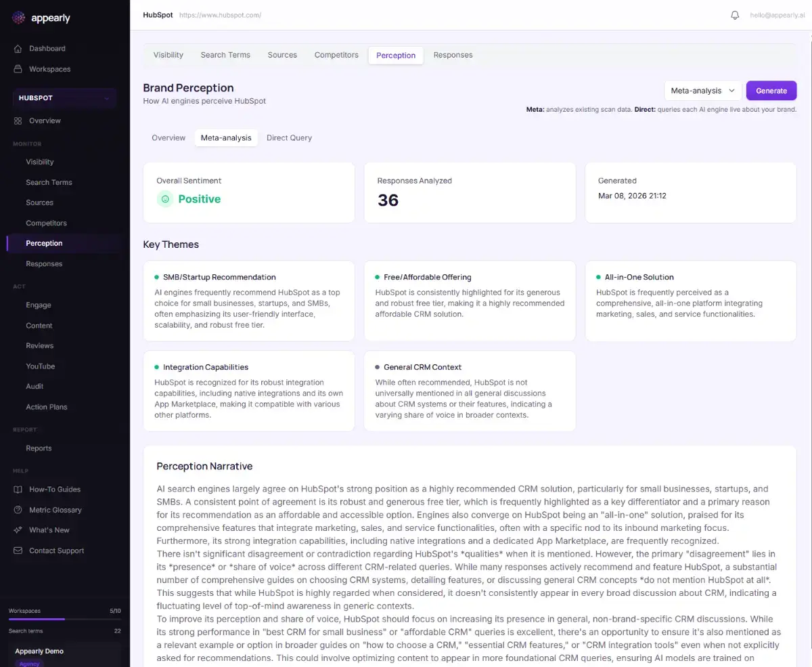Select the Meta-analysis sub-tab

coord(226,137)
